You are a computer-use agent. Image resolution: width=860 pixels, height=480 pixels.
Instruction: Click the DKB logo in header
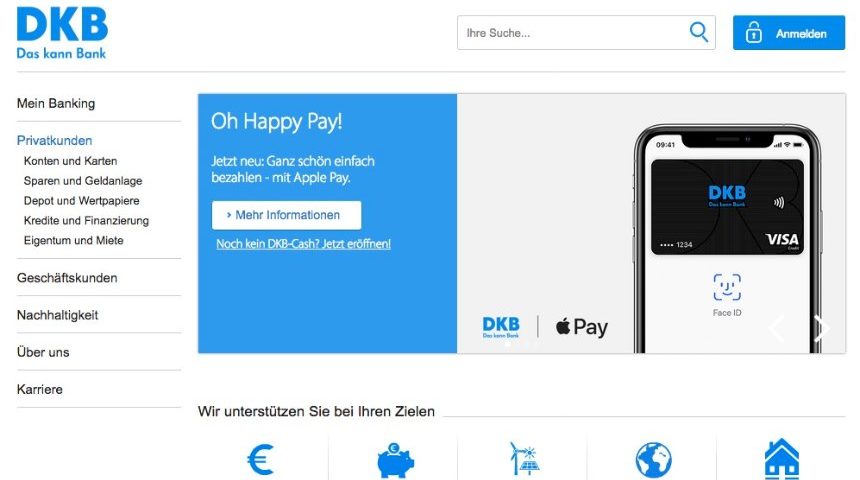point(62,33)
